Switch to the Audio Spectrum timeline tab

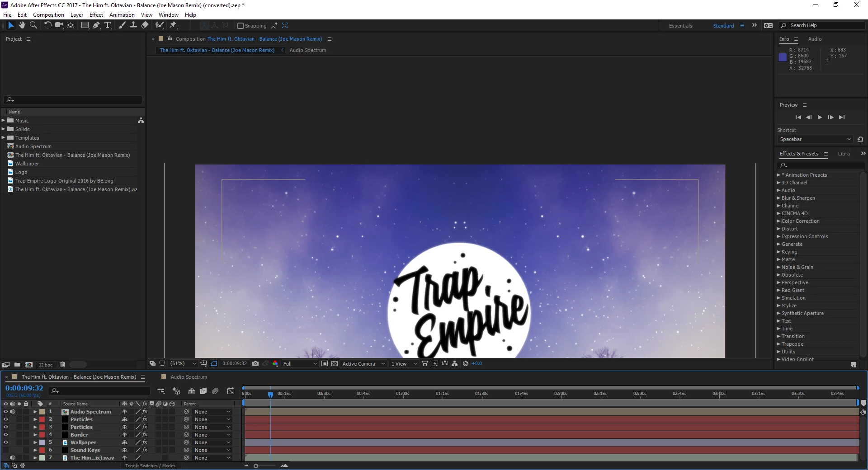coord(189,377)
